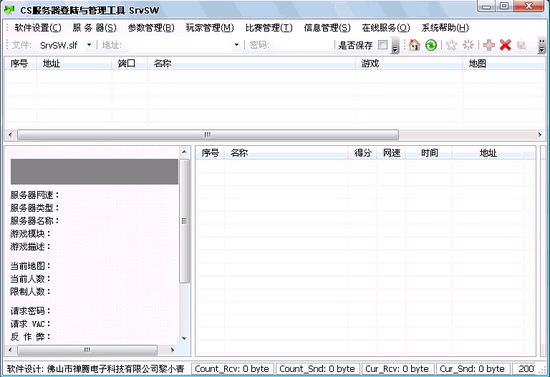The height and width of the screenshot is (377, 550).
Task: Open the 信息管理(S) menu
Action: click(x=327, y=28)
